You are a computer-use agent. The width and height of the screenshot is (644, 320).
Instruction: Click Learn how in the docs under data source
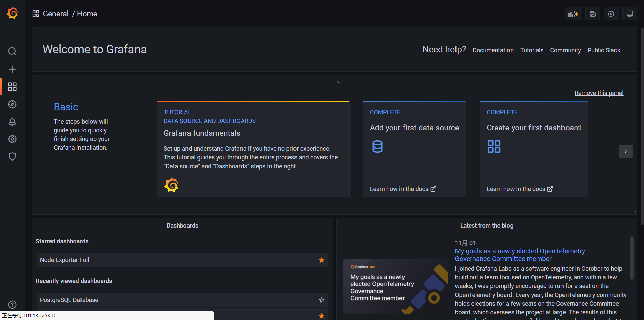pos(403,189)
